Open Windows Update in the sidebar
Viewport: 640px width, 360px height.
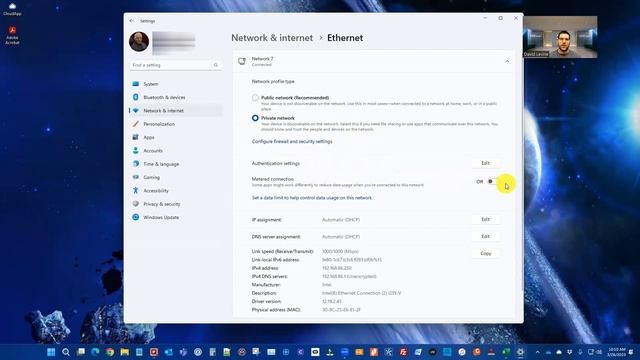tap(176, 217)
